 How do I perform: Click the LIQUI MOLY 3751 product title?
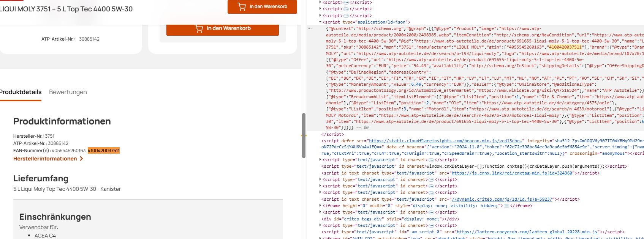[66, 9]
